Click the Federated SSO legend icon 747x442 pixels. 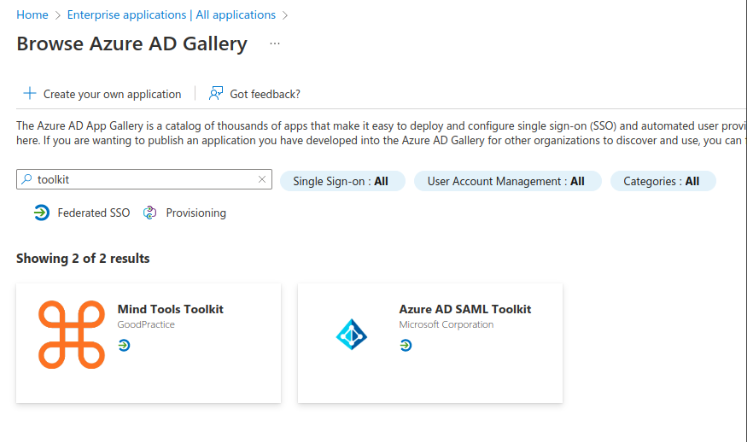pyautogui.click(x=41, y=213)
